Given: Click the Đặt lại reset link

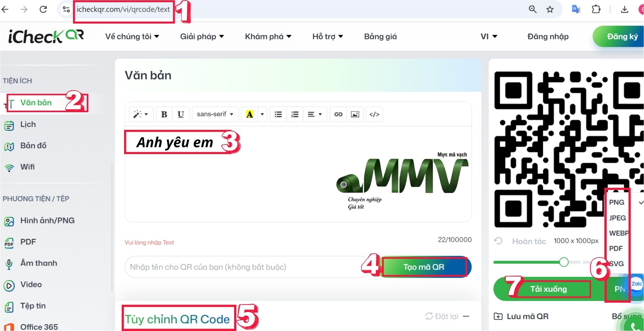Looking at the screenshot, I should [442, 316].
